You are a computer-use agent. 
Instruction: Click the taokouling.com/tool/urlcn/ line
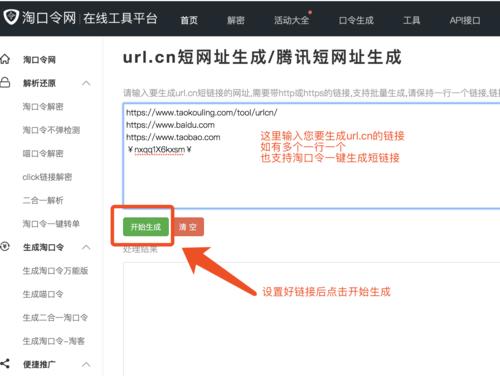(202, 113)
